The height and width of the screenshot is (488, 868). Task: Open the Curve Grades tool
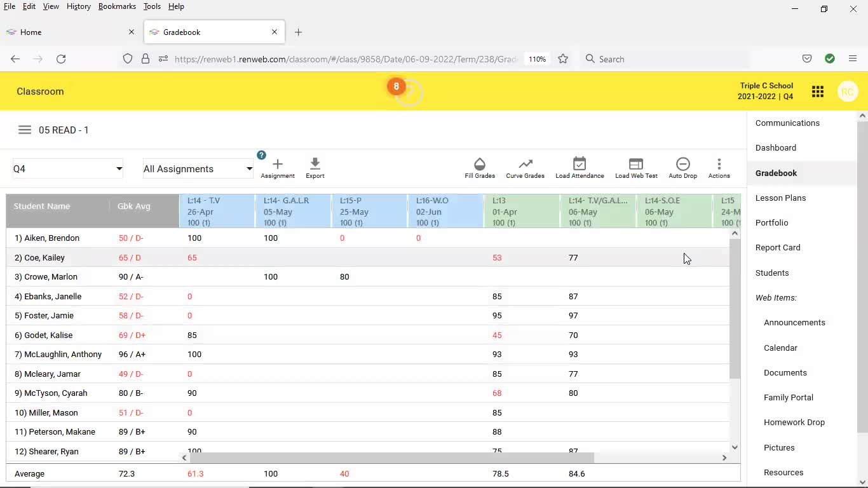pos(525,168)
